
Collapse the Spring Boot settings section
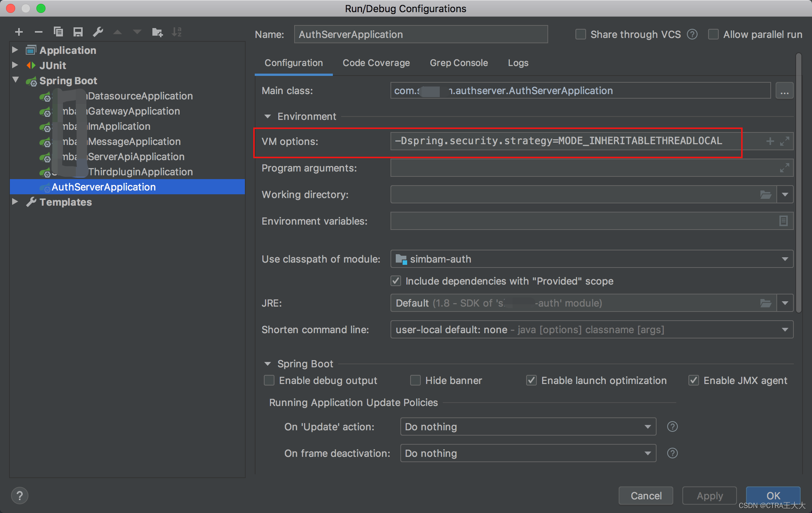pyautogui.click(x=268, y=364)
